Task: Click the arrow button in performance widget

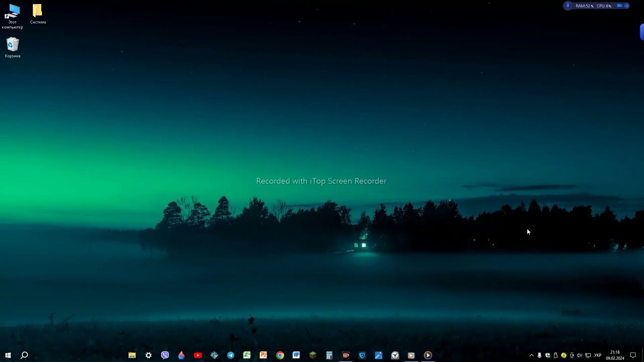Action: coord(626,6)
